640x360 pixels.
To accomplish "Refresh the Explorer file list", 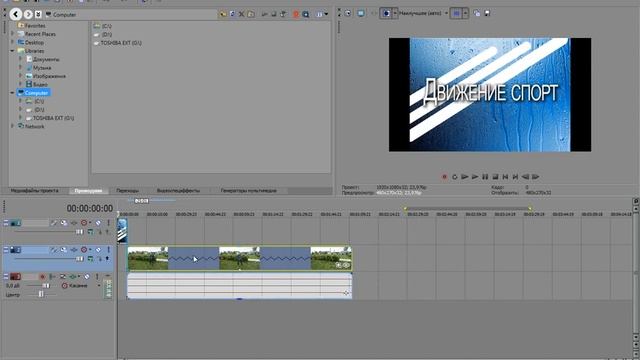I will (x=232, y=14).
